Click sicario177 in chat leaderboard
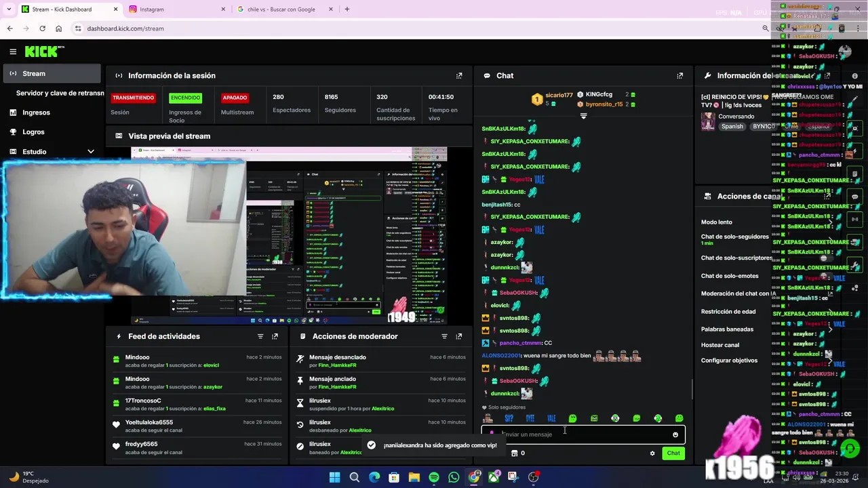The height and width of the screenshot is (488, 868). (559, 96)
